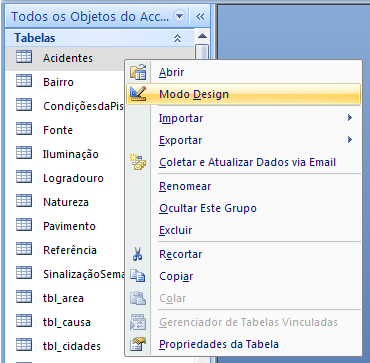
Task: Expand the Exportar submenu arrow
Action: [350, 140]
